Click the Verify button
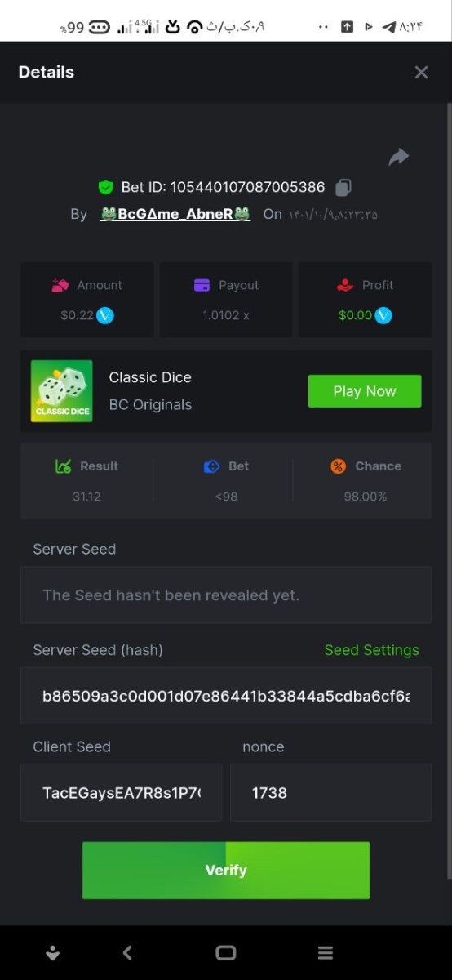 [226, 871]
